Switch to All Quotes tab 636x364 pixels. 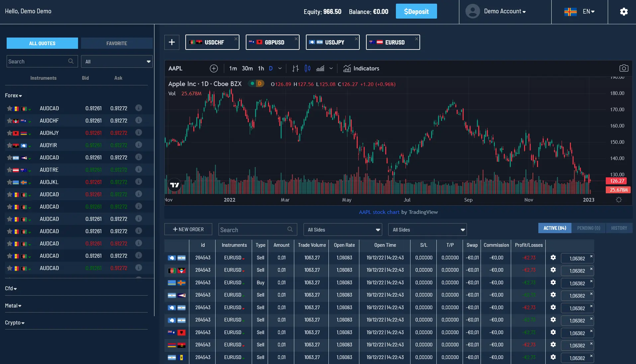(x=42, y=43)
